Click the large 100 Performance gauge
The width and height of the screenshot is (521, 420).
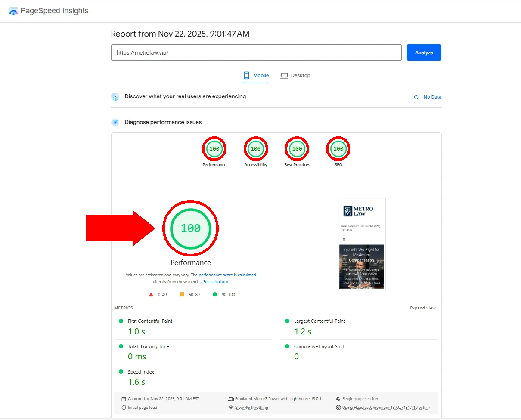[190, 229]
